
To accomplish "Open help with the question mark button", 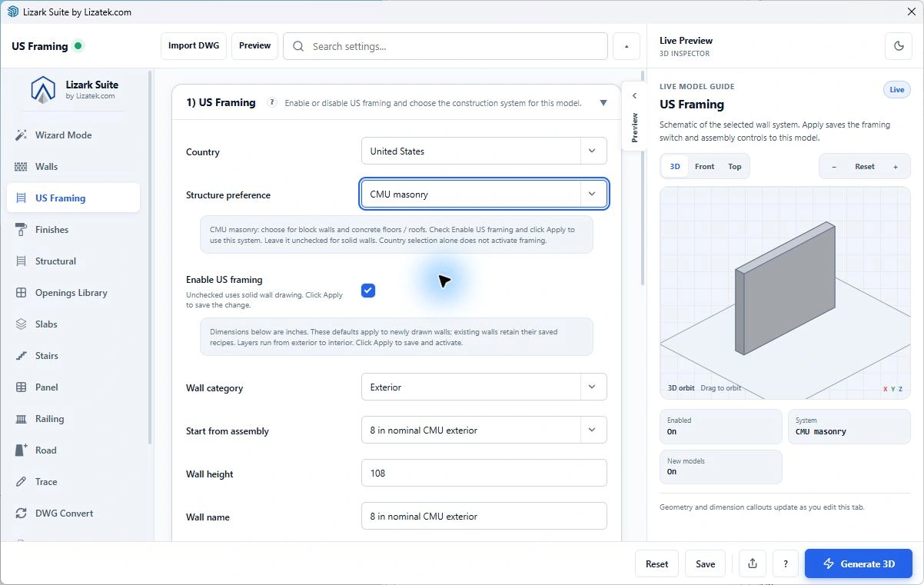I will pos(785,563).
